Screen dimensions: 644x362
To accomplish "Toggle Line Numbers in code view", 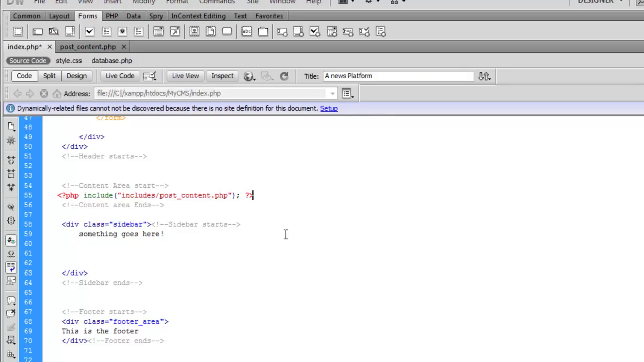I will 11,240.
